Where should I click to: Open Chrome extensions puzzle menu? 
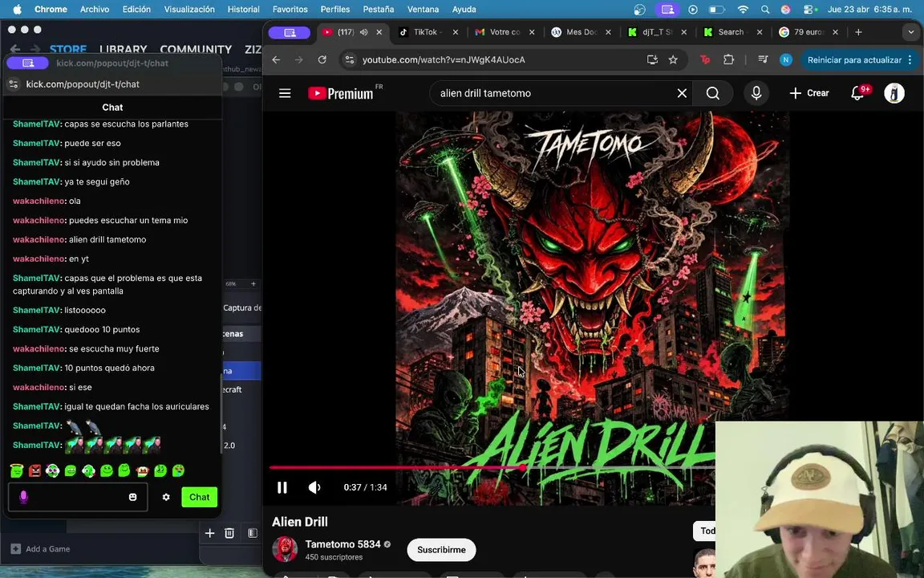729,59
